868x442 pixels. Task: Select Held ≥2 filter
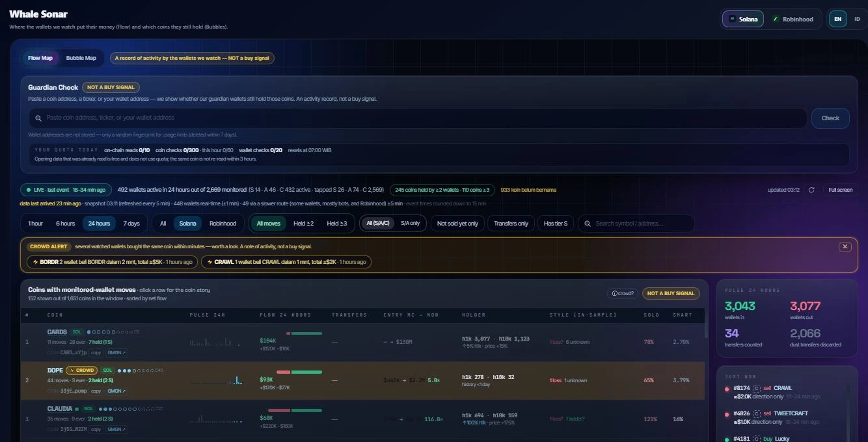pos(303,224)
